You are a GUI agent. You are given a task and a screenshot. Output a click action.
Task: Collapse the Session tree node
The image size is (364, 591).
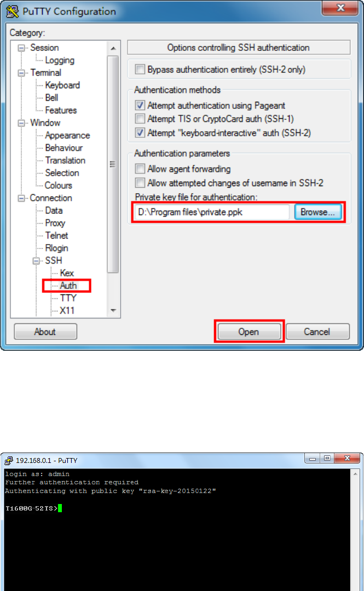(x=21, y=48)
